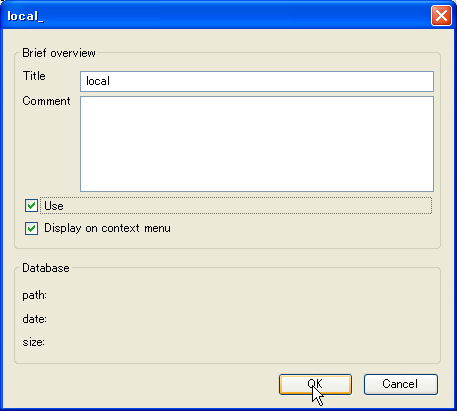Viewport: 457px width, 411px height.
Task: Click inside the empty Comment text area
Action: pos(257,144)
